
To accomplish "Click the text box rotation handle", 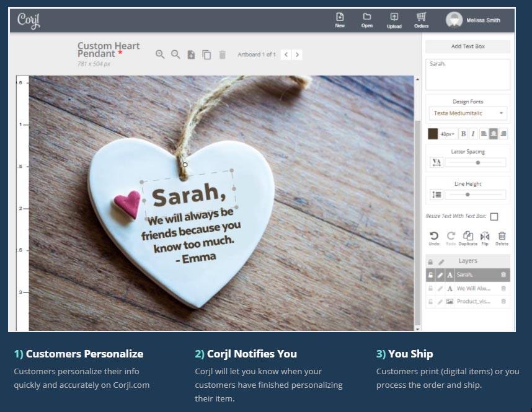I will tap(185, 164).
